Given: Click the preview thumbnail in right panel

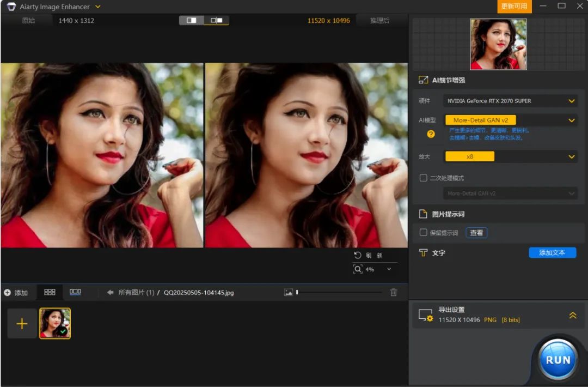Looking at the screenshot, I should (x=498, y=44).
